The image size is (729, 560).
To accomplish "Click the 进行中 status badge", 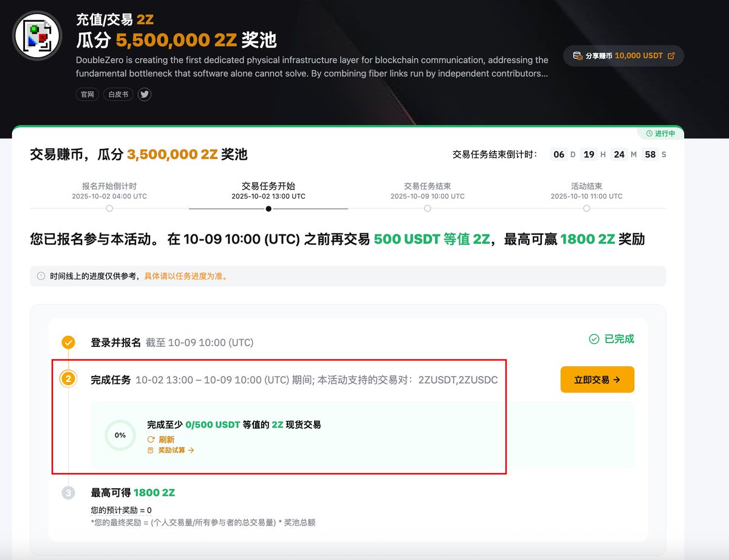I will 660,133.
